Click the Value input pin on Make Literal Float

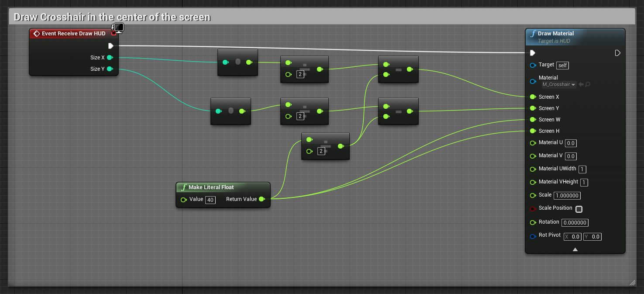pos(184,200)
